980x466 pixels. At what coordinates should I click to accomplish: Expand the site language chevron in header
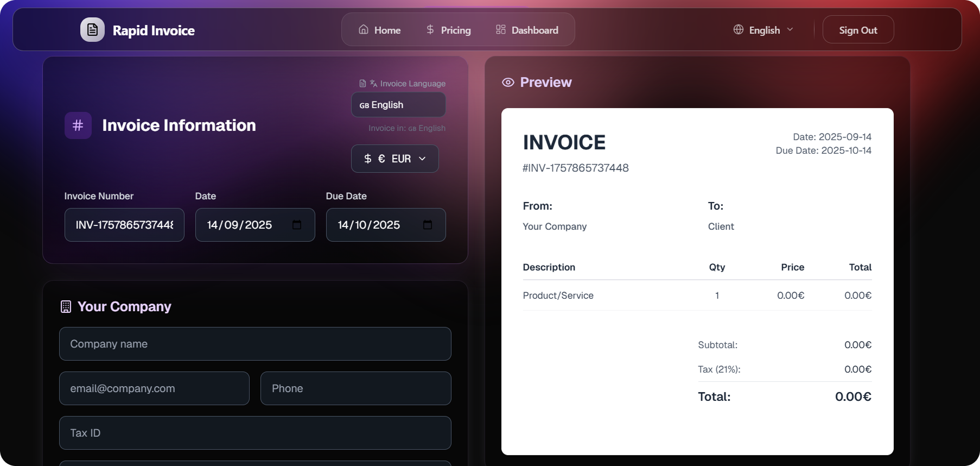coord(790,30)
